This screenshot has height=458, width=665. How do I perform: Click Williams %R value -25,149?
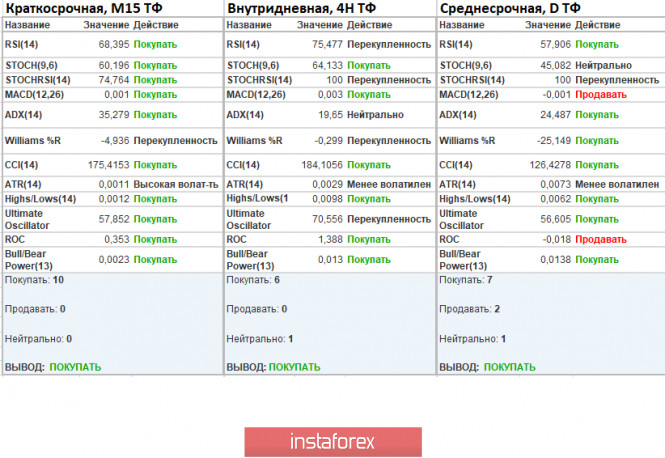tap(554, 140)
